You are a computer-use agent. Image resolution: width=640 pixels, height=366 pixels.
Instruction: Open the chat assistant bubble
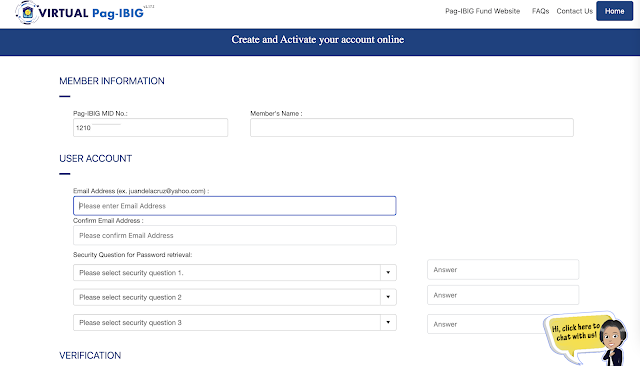click(586, 338)
